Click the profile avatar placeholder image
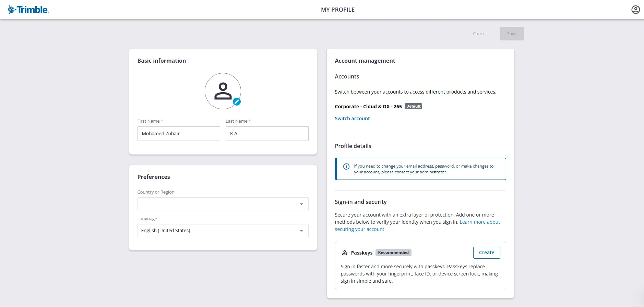This screenshot has width=644, height=307. [223, 91]
